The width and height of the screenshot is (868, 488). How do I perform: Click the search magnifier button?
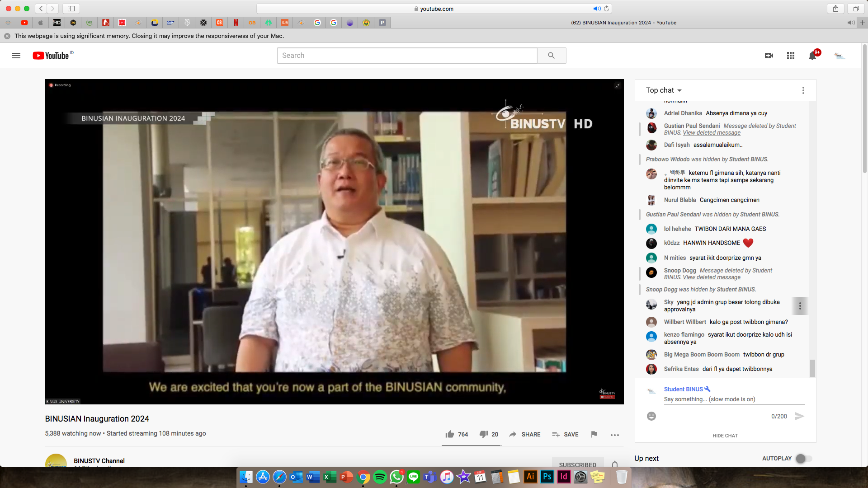[551, 56]
